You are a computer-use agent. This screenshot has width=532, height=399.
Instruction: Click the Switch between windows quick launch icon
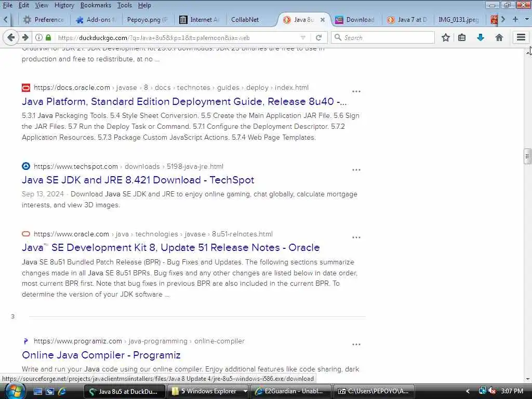(50, 392)
